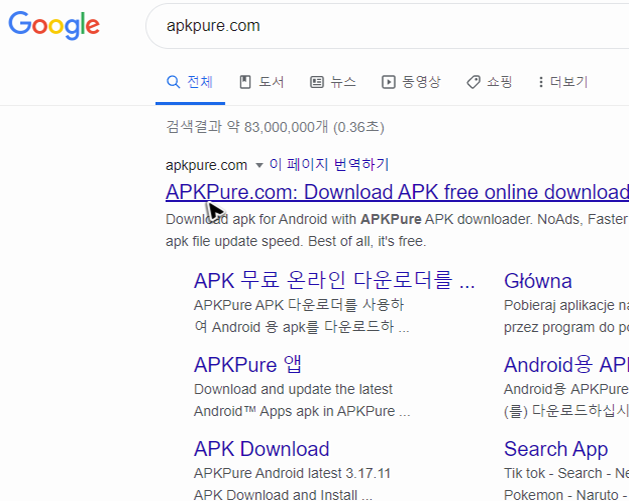Image resolution: width=629 pixels, height=501 pixels.
Task: Click 'APKPure APK 다운로더를 사용하' description text
Action: pos(299,305)
